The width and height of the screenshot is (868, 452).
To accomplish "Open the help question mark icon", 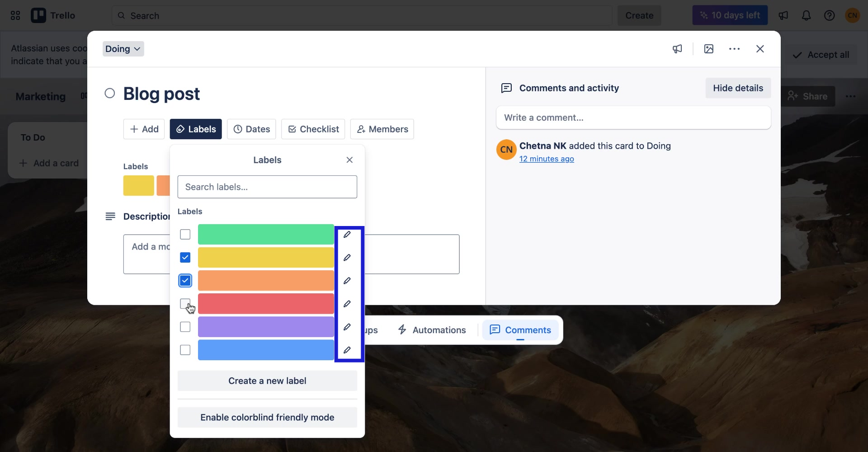I will point(829,15).
